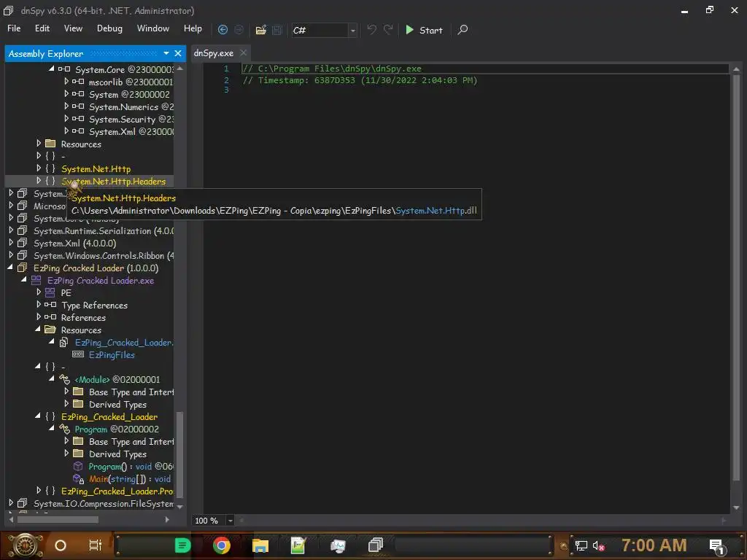Click the open Resources folder icon under EzPing loader

tap(50, 330)
